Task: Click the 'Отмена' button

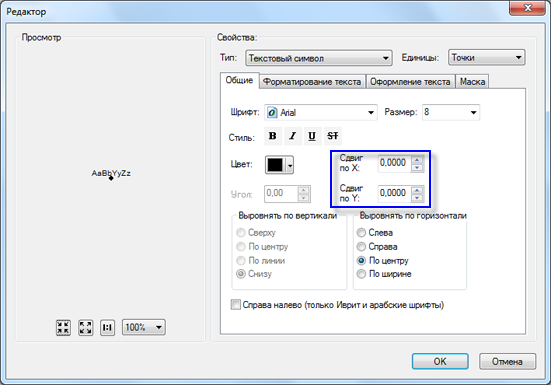Action: coord(507,361)
